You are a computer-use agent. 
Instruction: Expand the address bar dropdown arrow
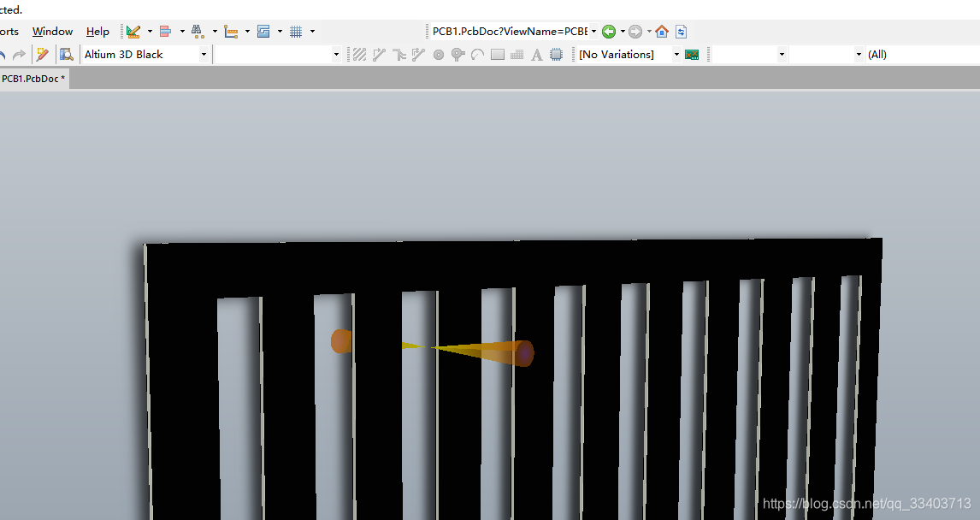pyautogui.click(x=593, y=32)
